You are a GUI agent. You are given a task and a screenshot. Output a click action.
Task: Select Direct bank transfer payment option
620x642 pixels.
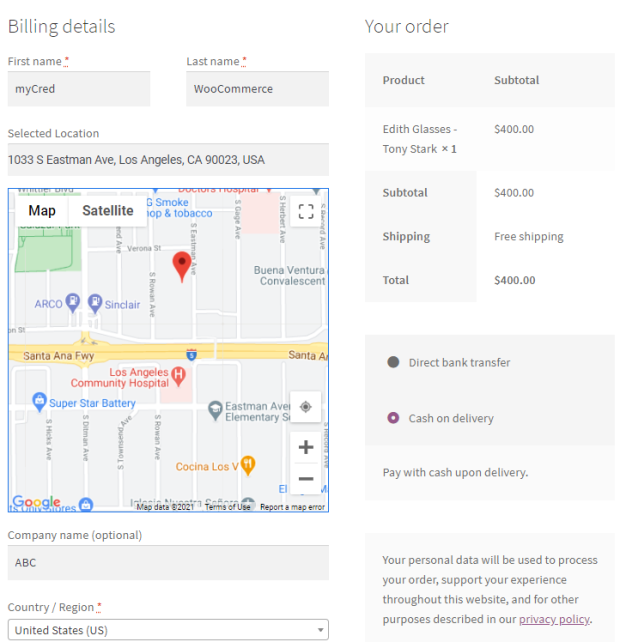tap(393, 362)
